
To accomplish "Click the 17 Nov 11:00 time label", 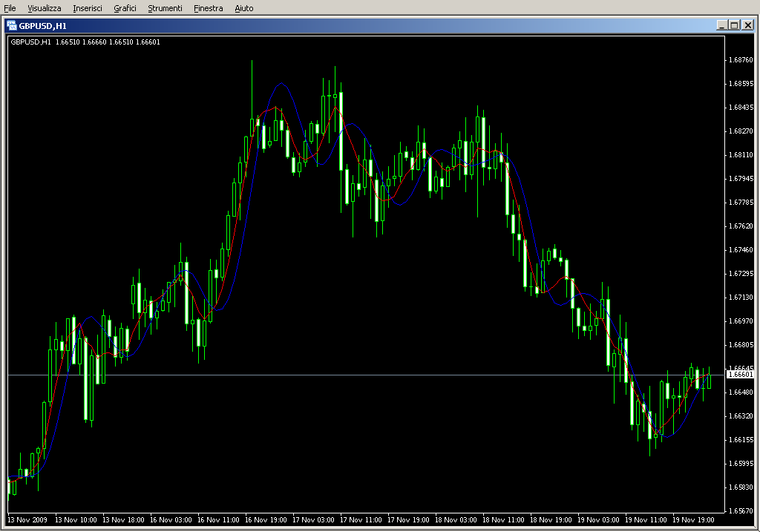I will [361, 520].
